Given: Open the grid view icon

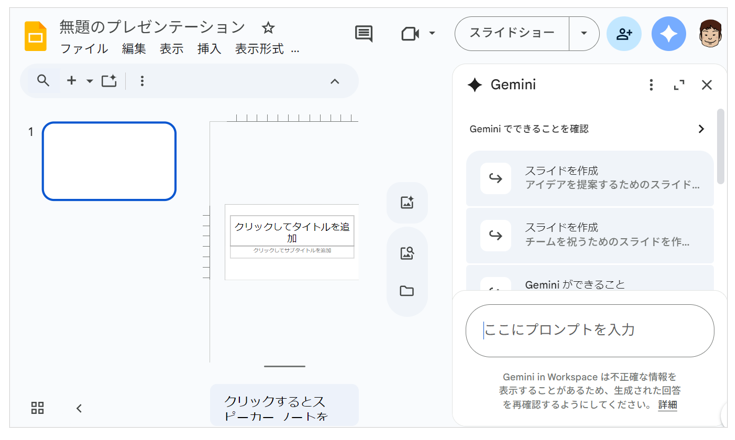Looking at the screenshot, I should coord(38,408).
